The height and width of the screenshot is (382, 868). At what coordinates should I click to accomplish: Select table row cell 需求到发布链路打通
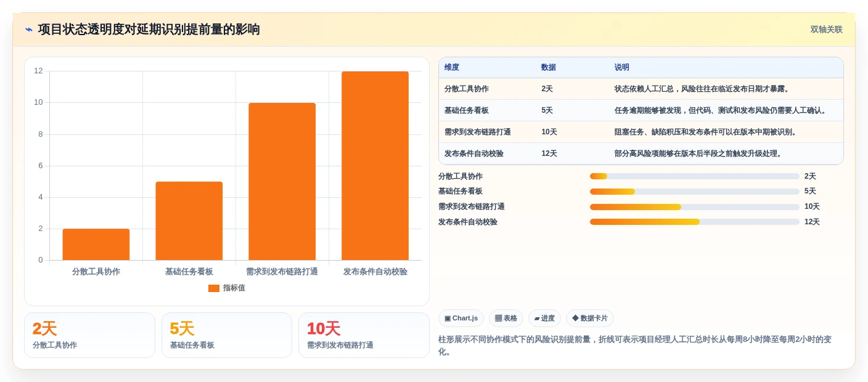pos(478,132)
